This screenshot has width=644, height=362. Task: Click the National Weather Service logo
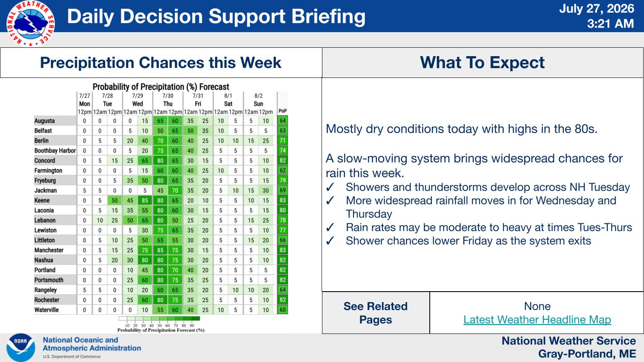coord(31,24)
